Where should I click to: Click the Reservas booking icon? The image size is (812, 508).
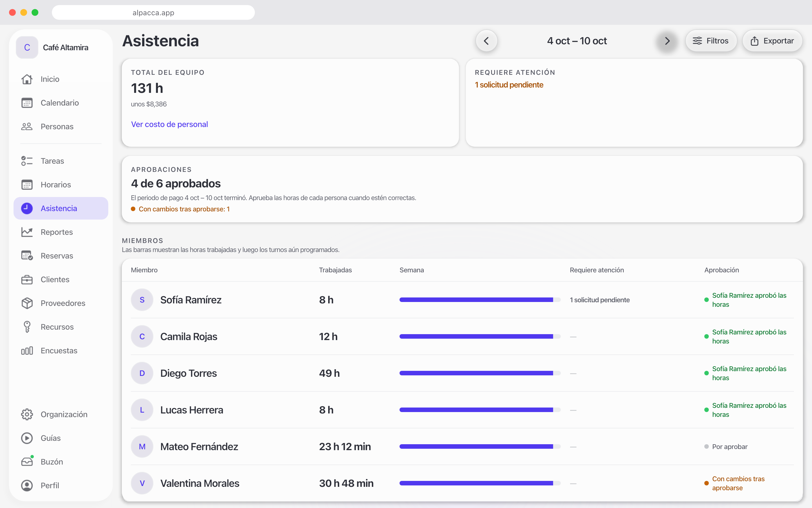pyautogui.click(x=27, y=256)
